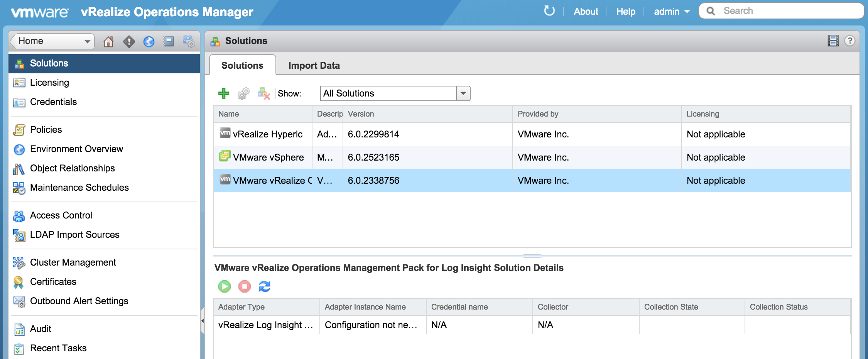
Task: Click the Alerts diamond icon in navigation toolbar
Action: (129, 41)
